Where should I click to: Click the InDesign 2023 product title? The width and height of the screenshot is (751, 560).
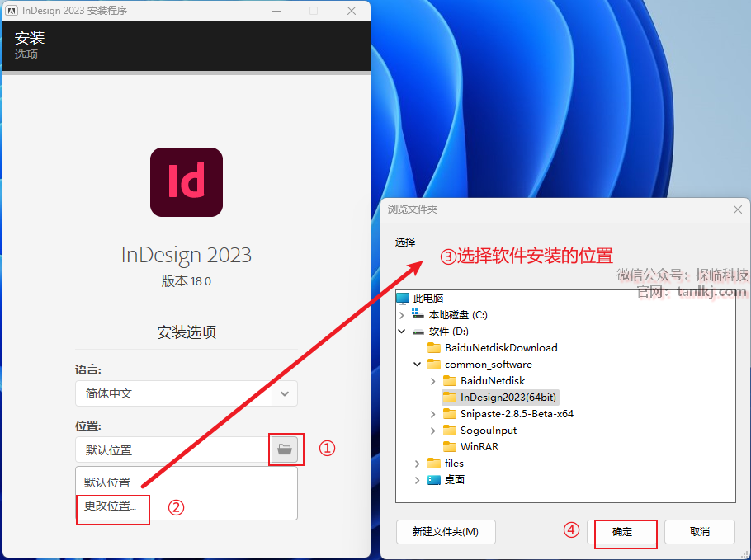[187, 255]
